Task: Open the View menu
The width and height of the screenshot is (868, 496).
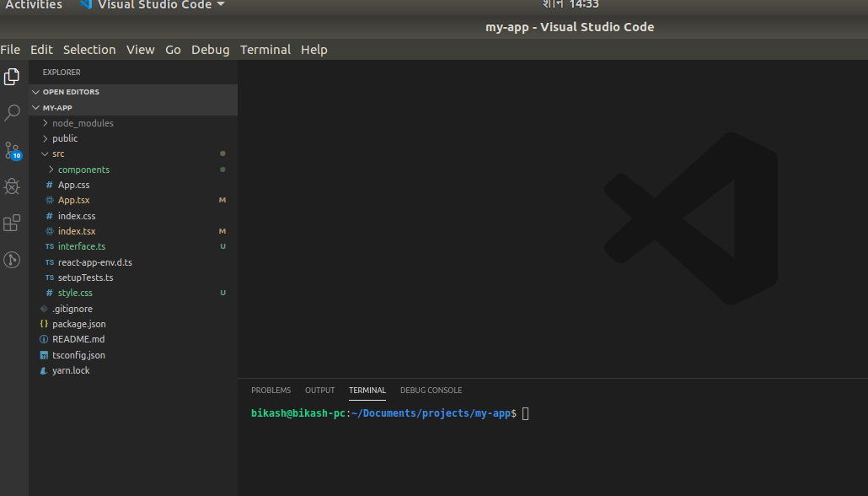Action: (x=140, y=49)
